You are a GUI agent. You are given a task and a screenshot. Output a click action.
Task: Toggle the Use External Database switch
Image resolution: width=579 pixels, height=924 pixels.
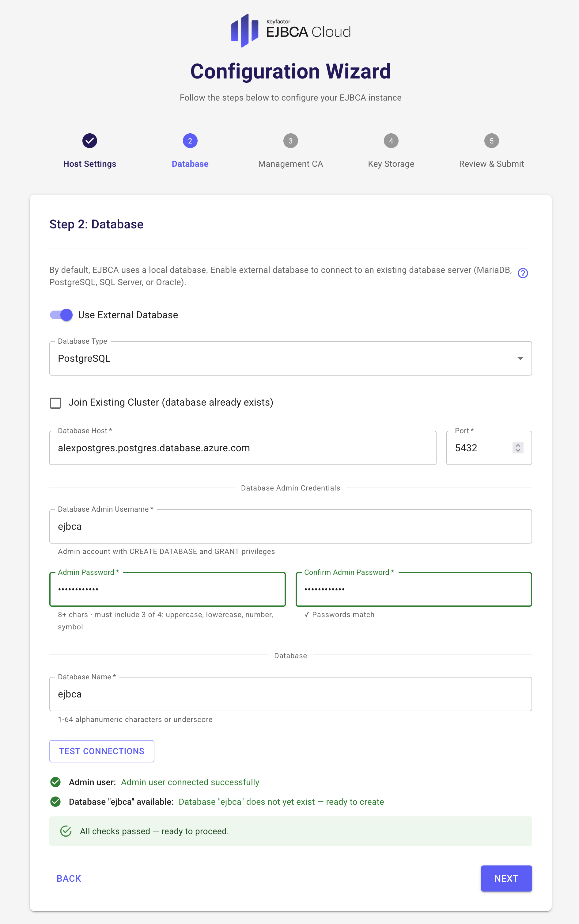click(x=61, y=315)
